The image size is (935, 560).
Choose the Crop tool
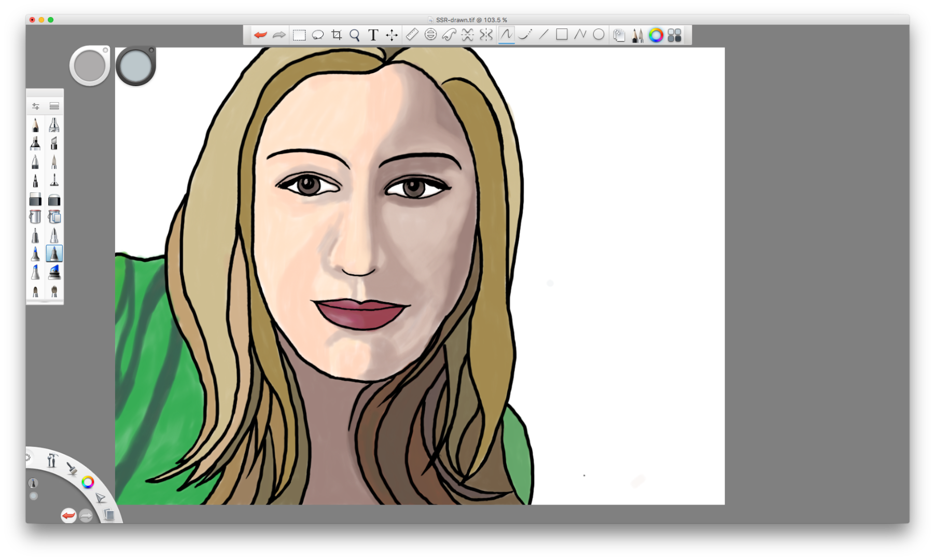pyautogui.click(x=337, y=35)
